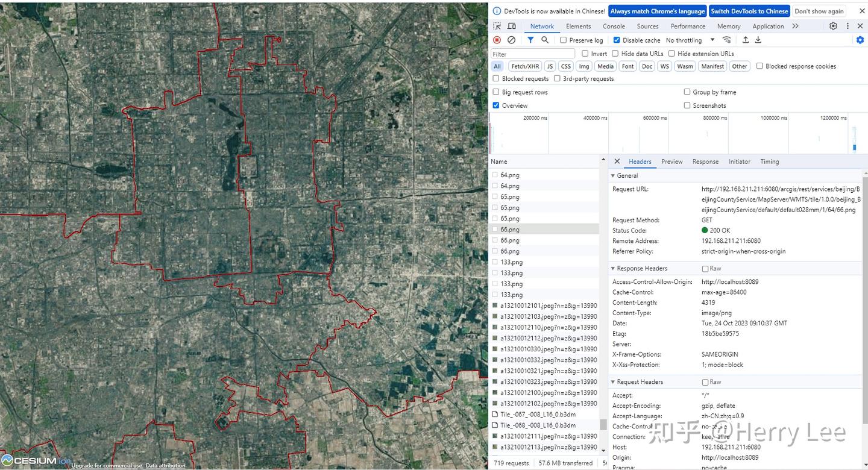Toggle the network filter funnel icon
Screen dimensions: 868x470
point(530,40)
